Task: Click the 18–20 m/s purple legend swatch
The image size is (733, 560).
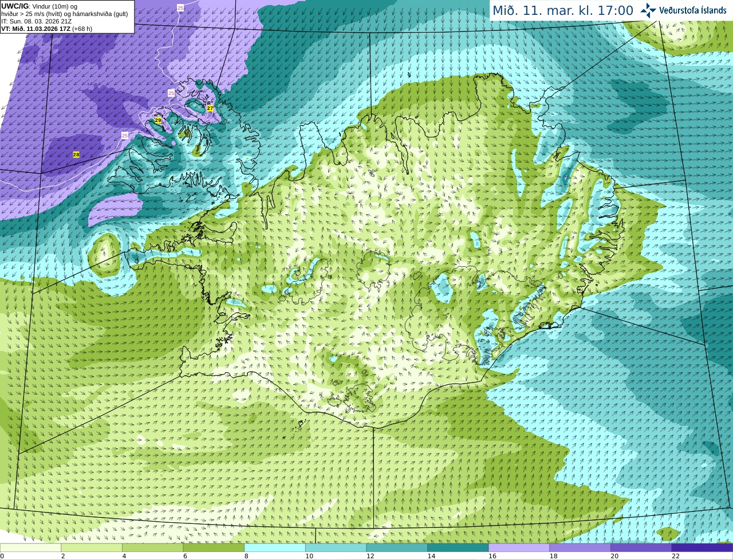Action: 580,547
